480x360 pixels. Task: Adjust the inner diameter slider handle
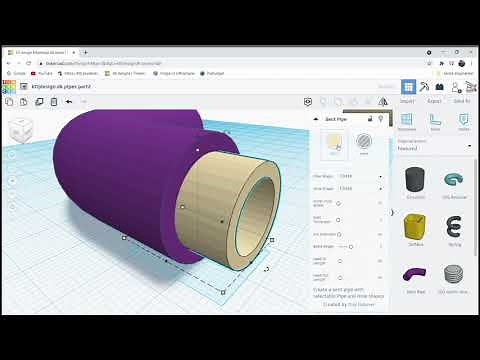pyautogui.click(x=338, y=203)
